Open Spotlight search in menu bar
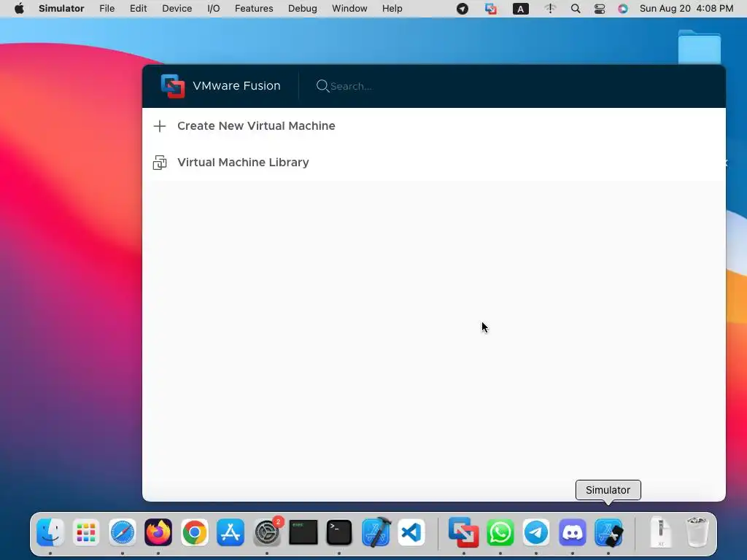Screen dimensions: 747x560 pyautogui.click(x=576, y=9)
